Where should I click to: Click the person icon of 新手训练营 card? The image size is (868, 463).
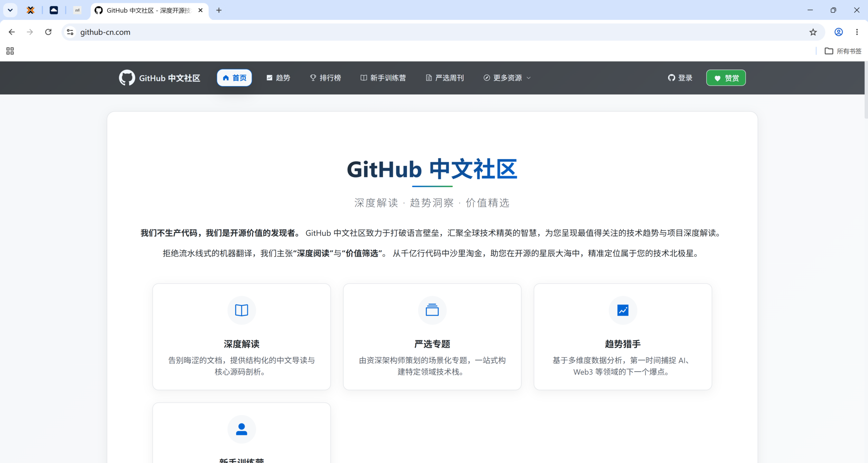click(242, 429)
